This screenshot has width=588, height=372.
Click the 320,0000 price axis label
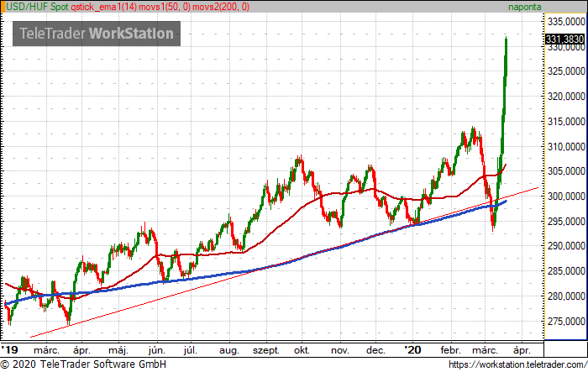point(566,97)
